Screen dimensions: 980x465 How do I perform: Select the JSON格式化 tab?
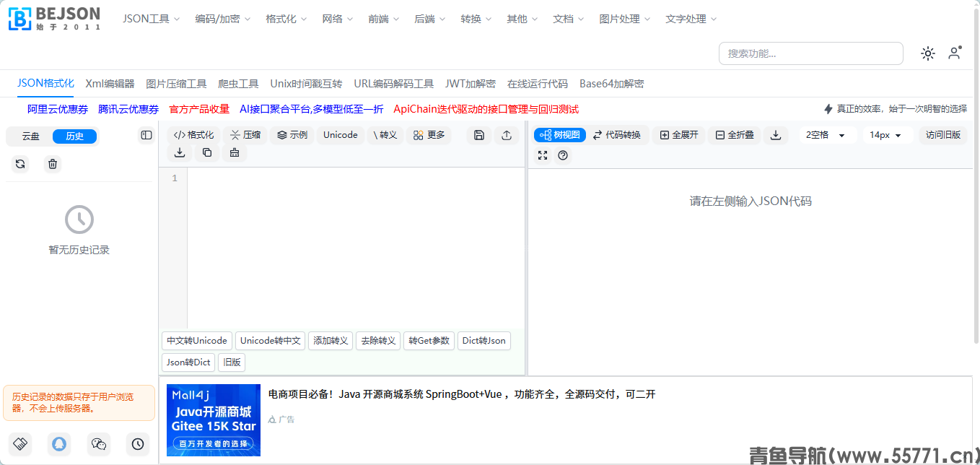tap(45, 84)
